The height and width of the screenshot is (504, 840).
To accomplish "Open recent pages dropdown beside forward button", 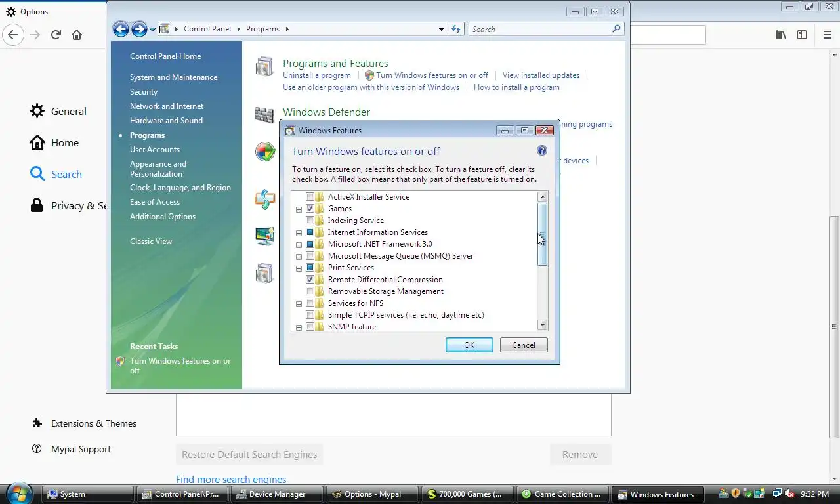I will click(x=152, y=29).
